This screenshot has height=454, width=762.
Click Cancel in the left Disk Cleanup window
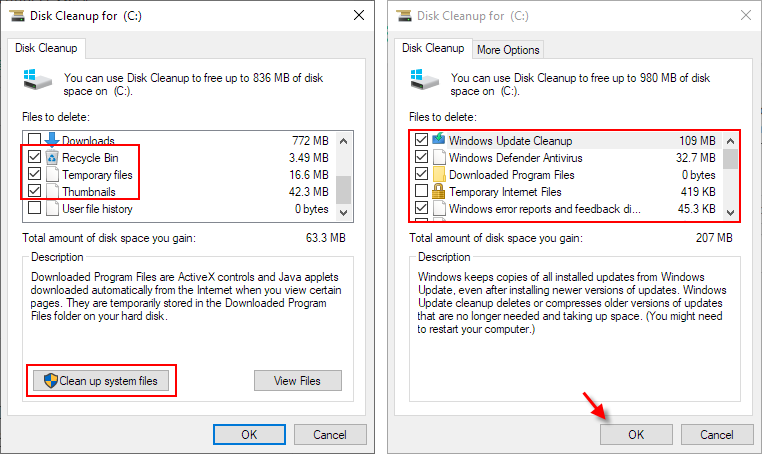[330, 435]
